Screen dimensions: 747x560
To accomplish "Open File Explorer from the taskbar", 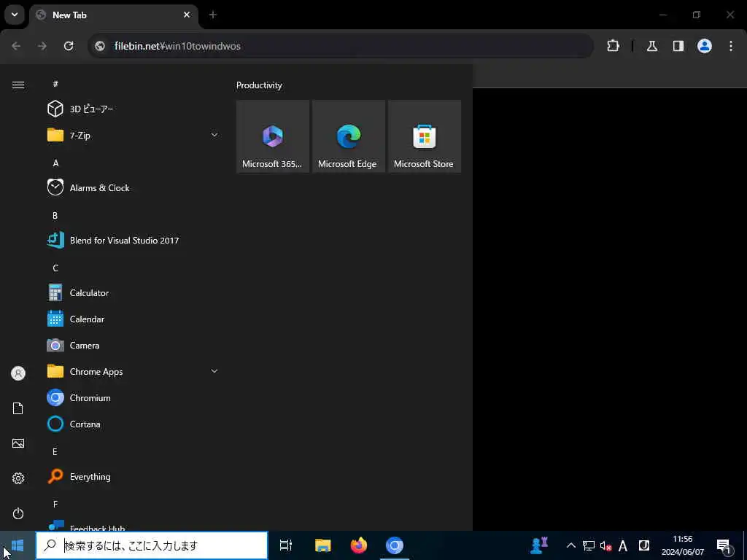I will pos(322,545).
